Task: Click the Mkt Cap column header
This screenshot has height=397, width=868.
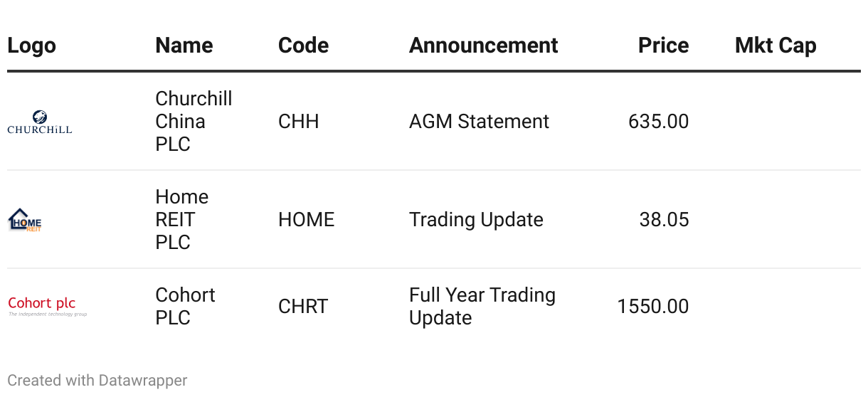Action: pyautogui.click(x=775, y=46)
